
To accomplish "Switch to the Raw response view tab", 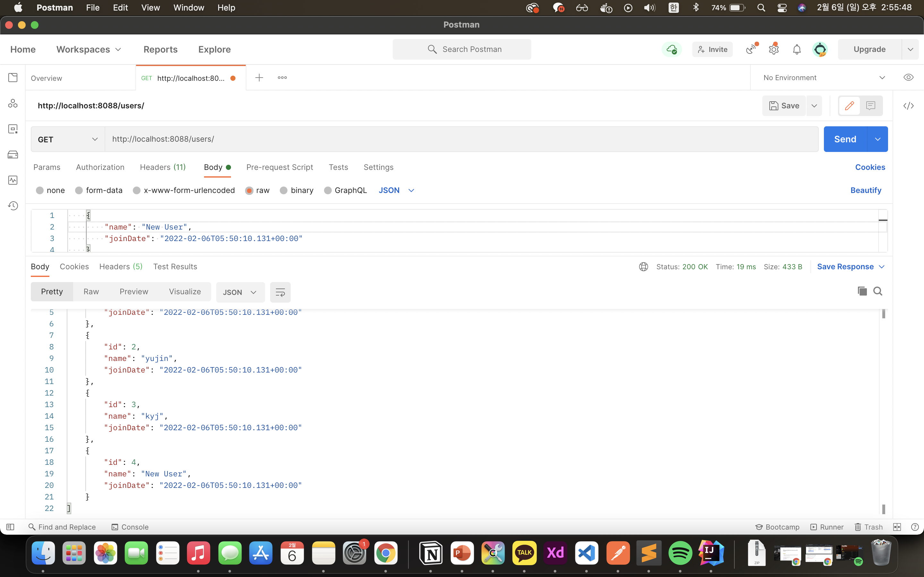I will [91, 292].
